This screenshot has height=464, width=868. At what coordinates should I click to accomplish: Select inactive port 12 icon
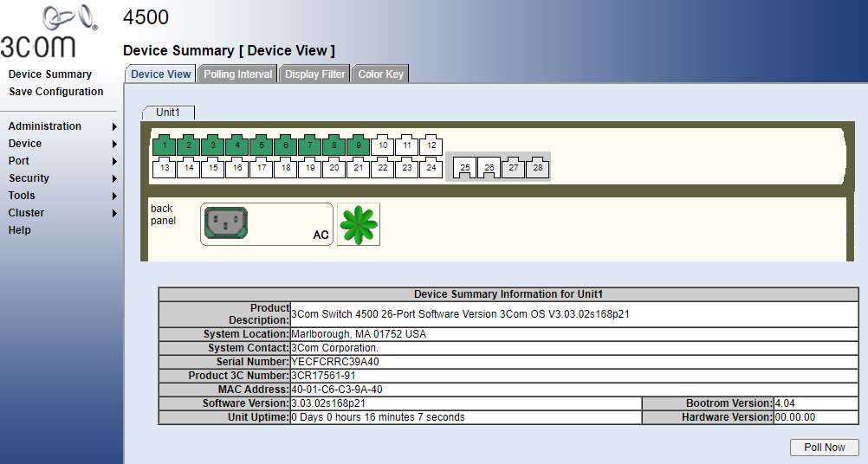431,145
